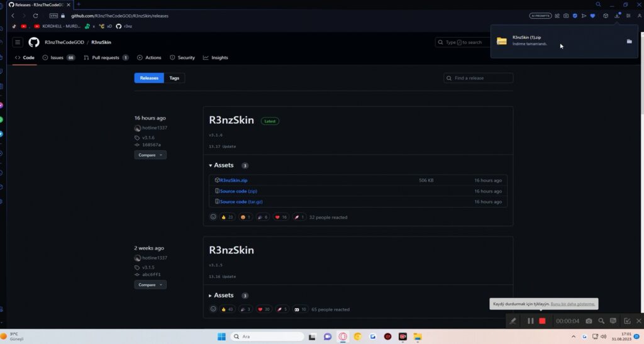Open the TikTok bookmark icon
This screenshot has width=644, height=344.
14,26
